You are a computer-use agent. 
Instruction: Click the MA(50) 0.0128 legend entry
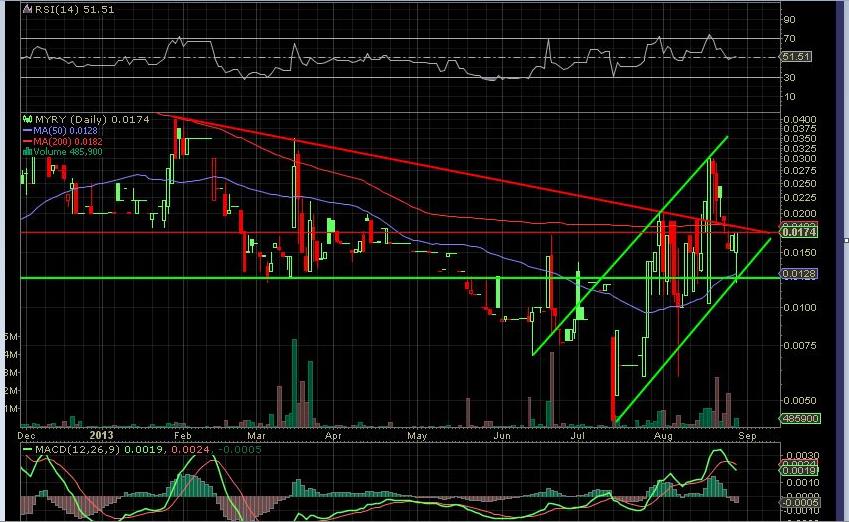click(66, 130)
